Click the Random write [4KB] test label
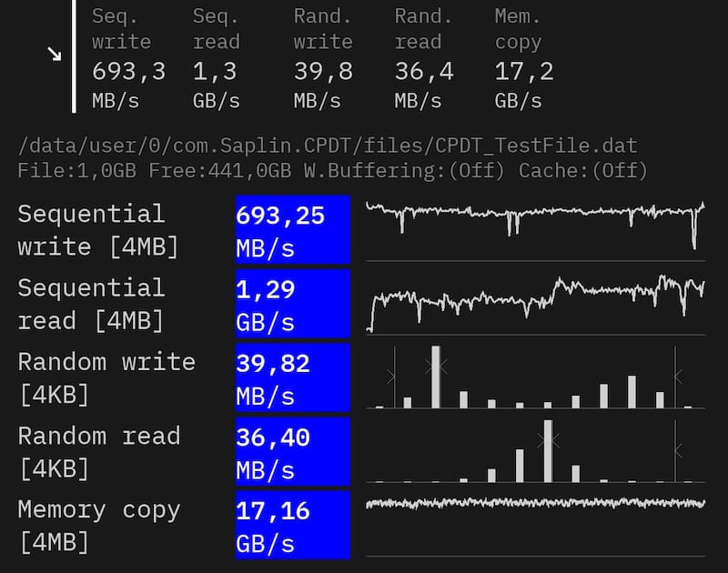The height and width of the screenshot is (573, 728). pos(106,377)
